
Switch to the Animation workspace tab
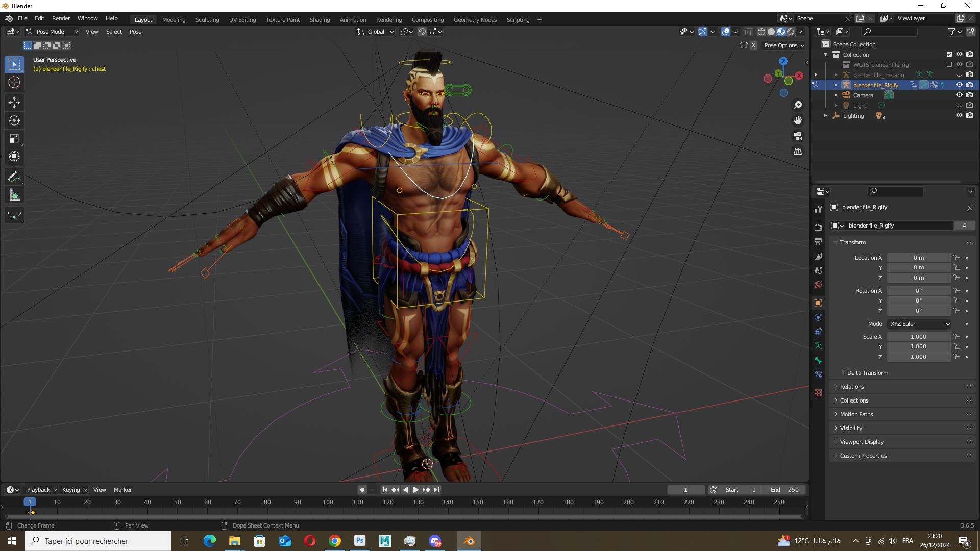pyautogui.click(x=353, y=20)
